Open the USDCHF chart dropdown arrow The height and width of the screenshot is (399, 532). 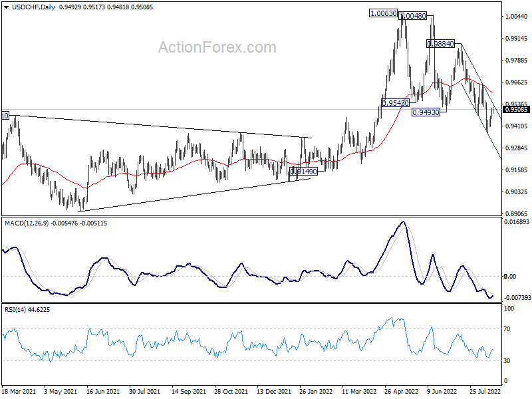pyautogui.click(x=7, y=7)
